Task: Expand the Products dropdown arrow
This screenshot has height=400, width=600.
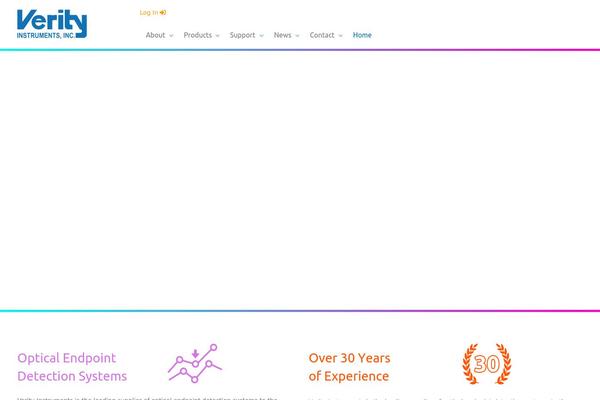Action: coord(217,36)
